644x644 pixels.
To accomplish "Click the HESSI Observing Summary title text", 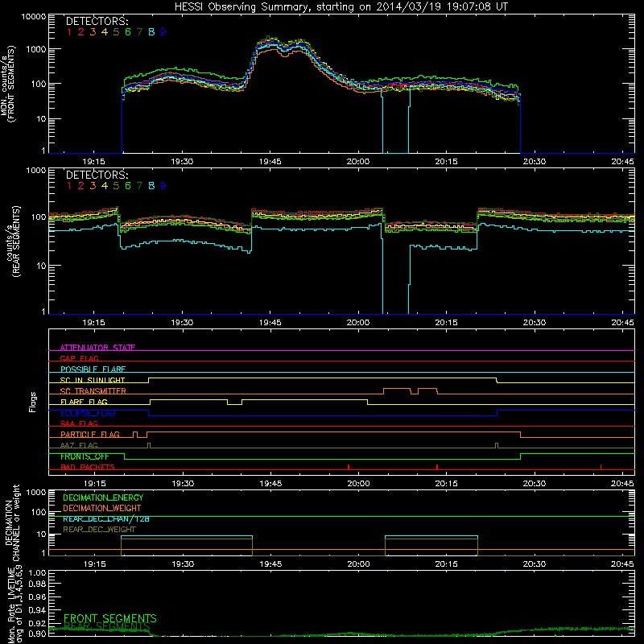I will (x=341, y=6).
